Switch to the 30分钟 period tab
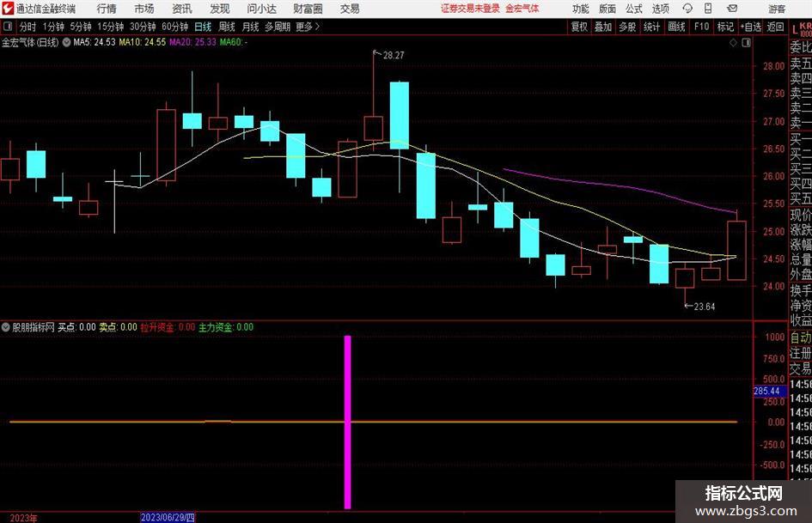 pos(143,27)
